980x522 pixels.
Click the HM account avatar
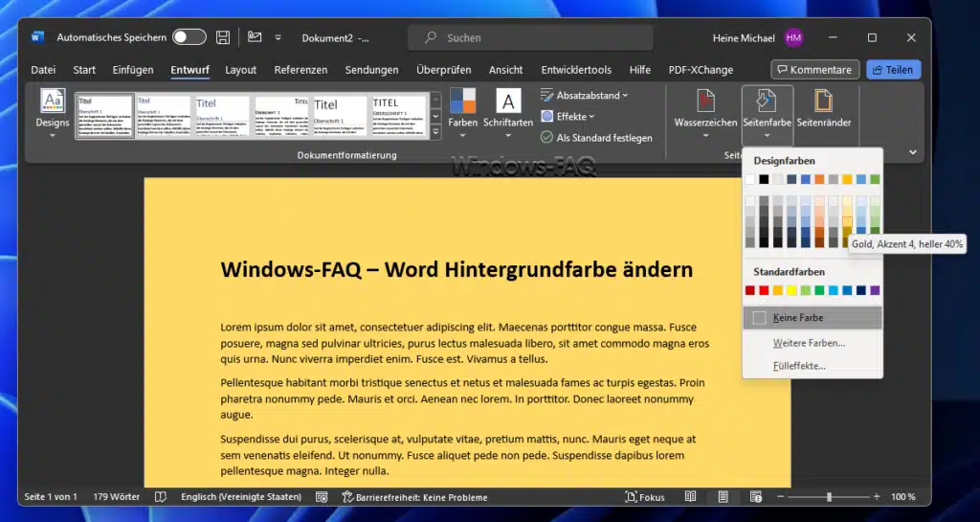pos(793,37)
